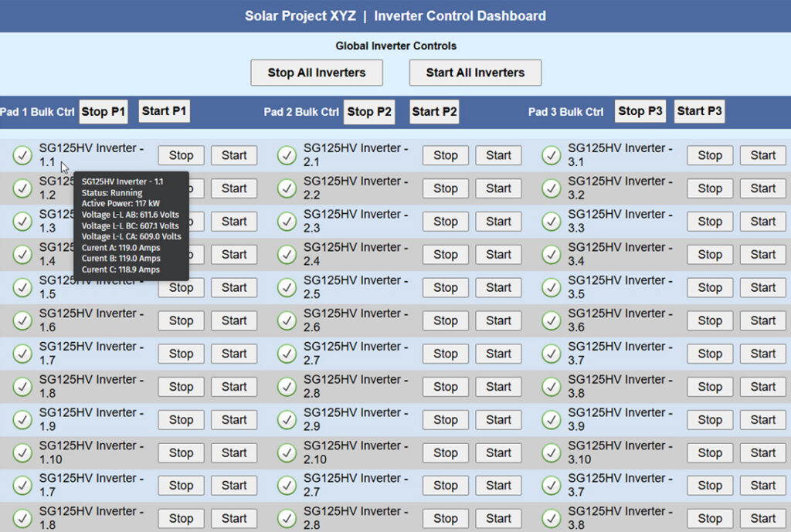The width and height of the screenshot is (791, 532).
Task: Click the status checkmark icon for Inverter 3.2
Action: coord(551,188)
